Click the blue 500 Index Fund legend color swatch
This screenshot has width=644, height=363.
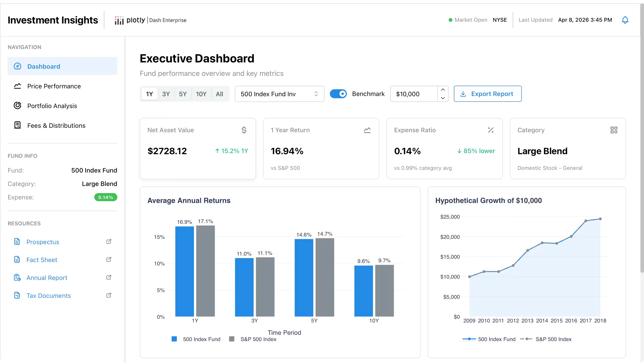click(x=174, y=339)
